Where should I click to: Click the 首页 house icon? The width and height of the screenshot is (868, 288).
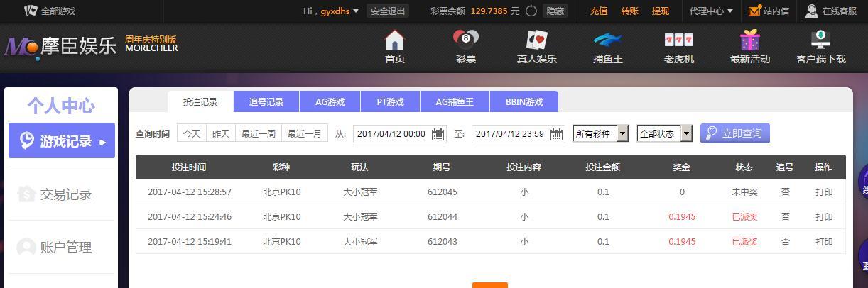(x=394, y=40)
